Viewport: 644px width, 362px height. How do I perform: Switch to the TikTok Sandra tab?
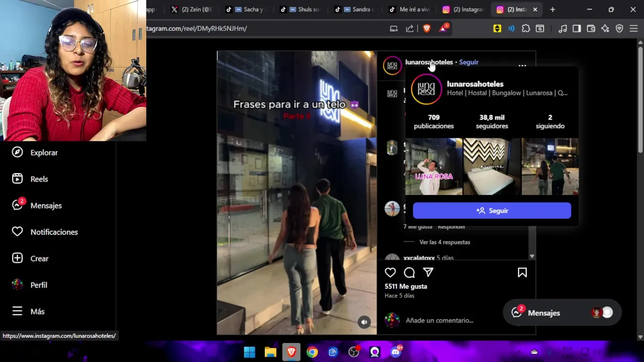[x=355, y=10]
